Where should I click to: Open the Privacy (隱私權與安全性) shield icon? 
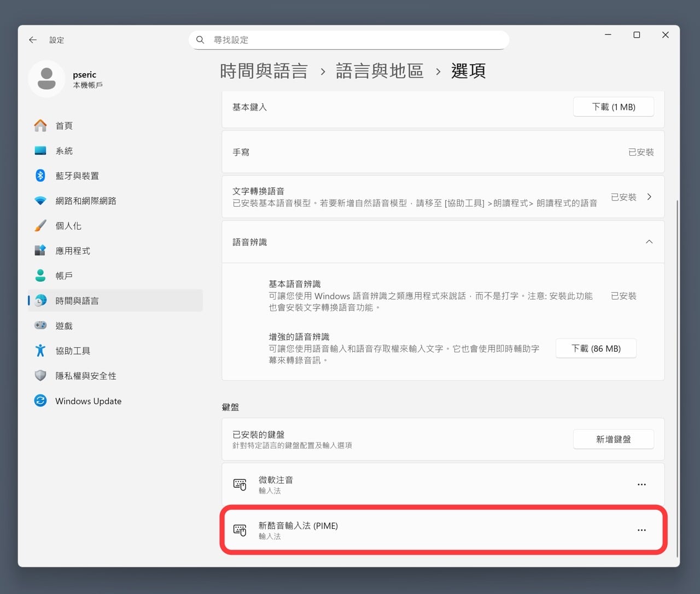point(40,376)
